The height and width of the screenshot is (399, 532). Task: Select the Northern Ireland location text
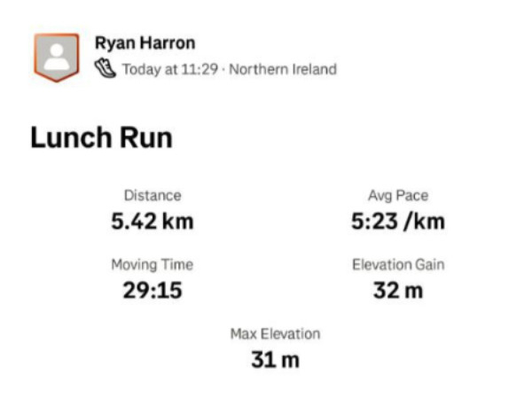(x=283, y=69)
